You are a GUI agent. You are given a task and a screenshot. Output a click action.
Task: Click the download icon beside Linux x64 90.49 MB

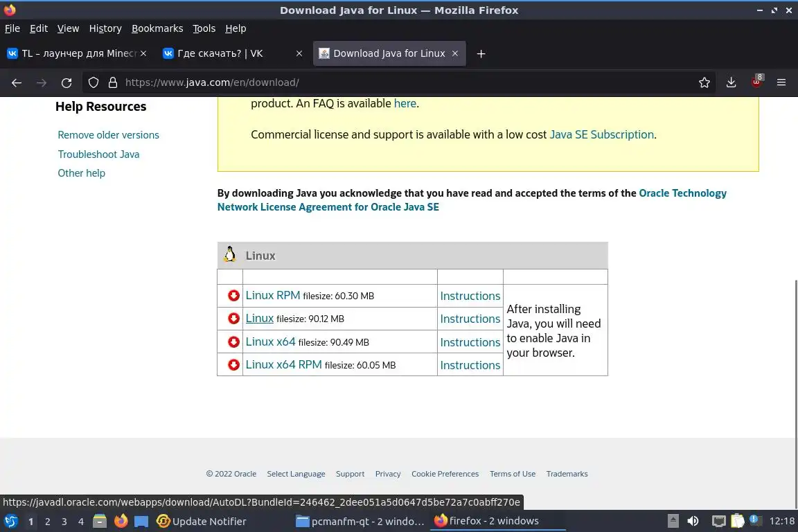coord(233,342)
